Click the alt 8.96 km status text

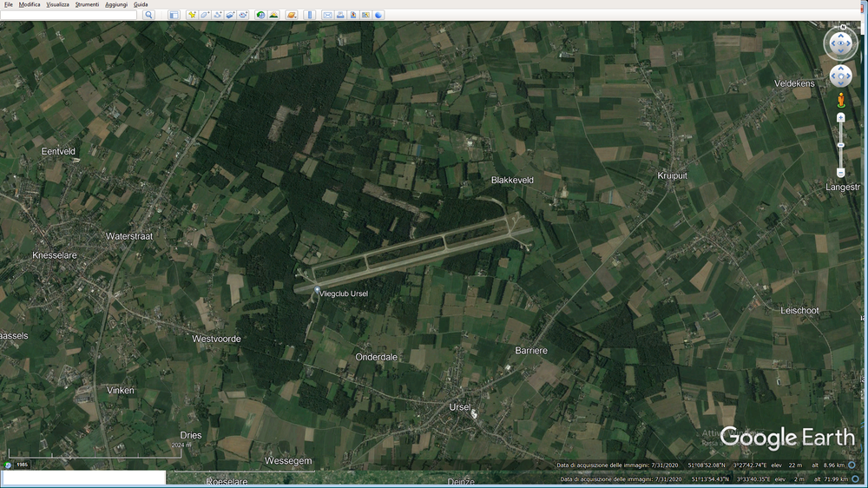(829, 465)
